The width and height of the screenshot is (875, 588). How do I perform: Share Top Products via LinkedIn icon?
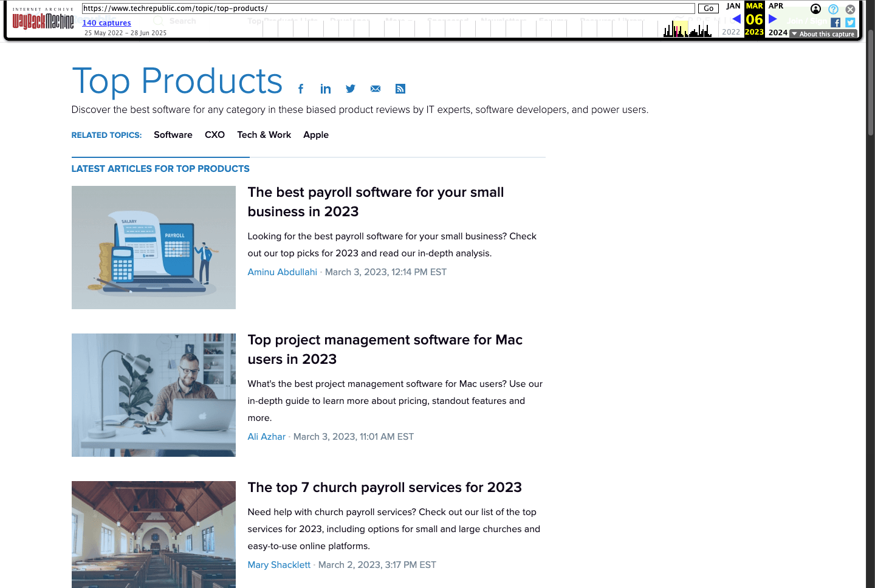[x=326, y=89]
